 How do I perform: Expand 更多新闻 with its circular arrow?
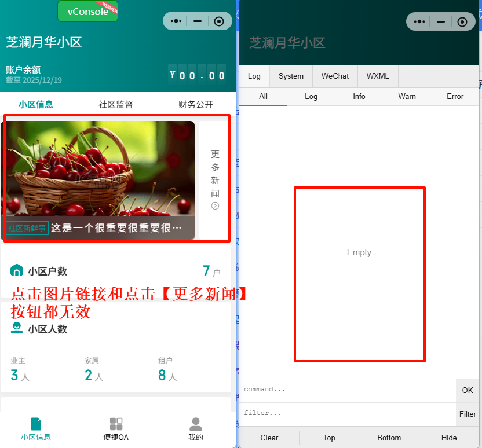coord(215,205)
